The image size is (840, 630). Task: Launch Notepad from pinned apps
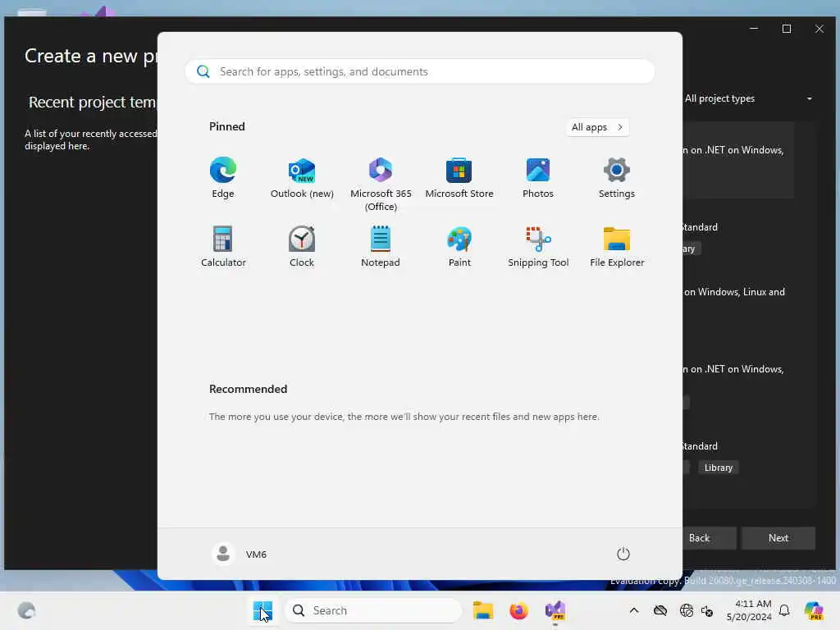click(381, 246)
